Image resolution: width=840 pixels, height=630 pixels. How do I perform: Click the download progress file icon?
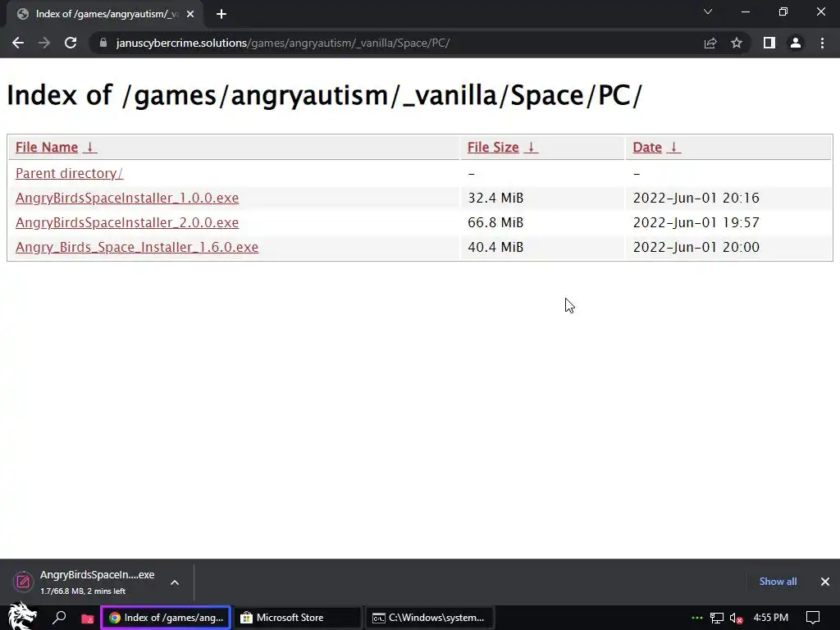click(23, 582)
